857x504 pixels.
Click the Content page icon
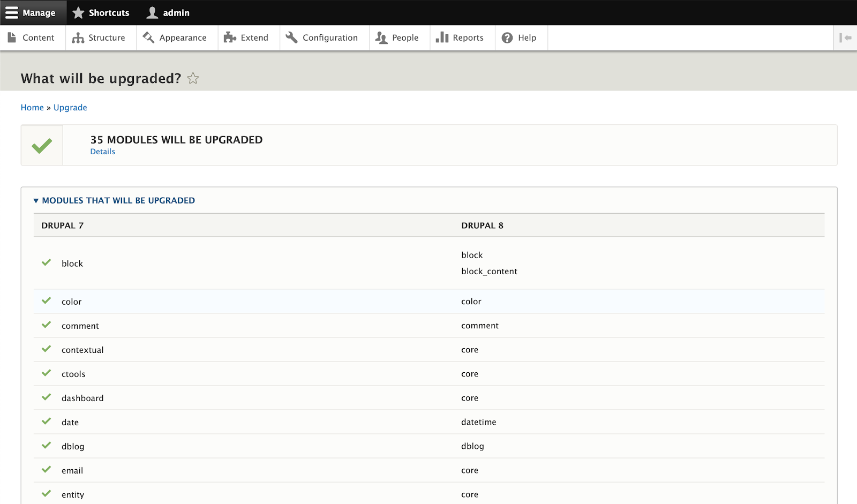12,37
